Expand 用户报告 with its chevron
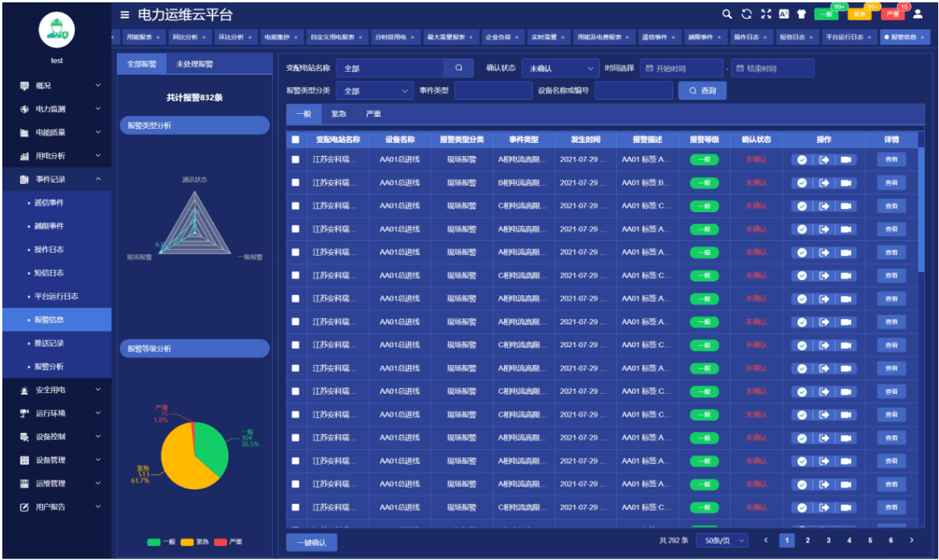This screenshot has width=939, height=560. [x=97, y=507]
